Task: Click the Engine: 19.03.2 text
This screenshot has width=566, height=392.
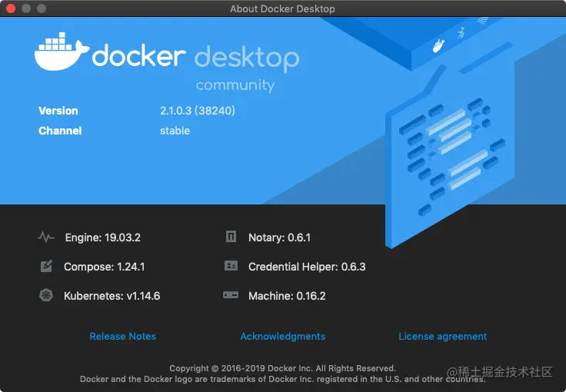Action: coord(103,238)
